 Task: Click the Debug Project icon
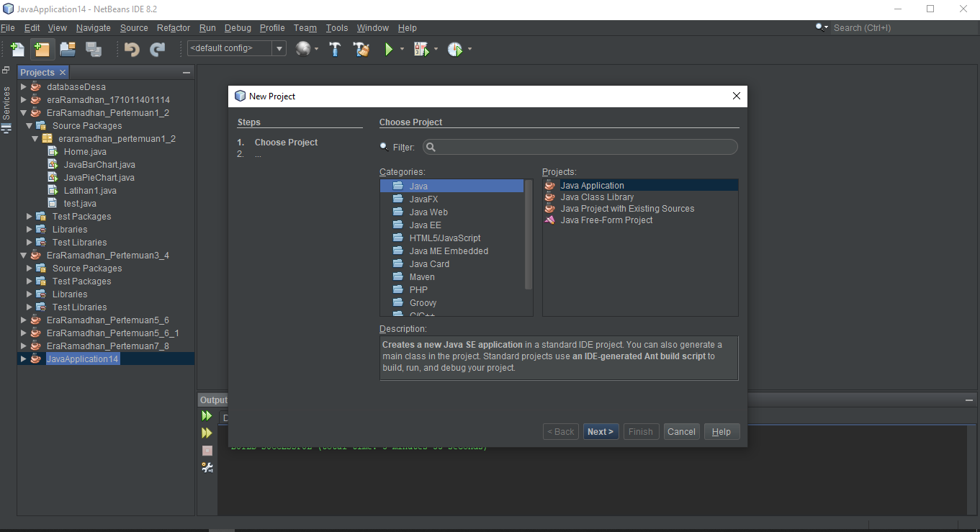coord(421,49)
